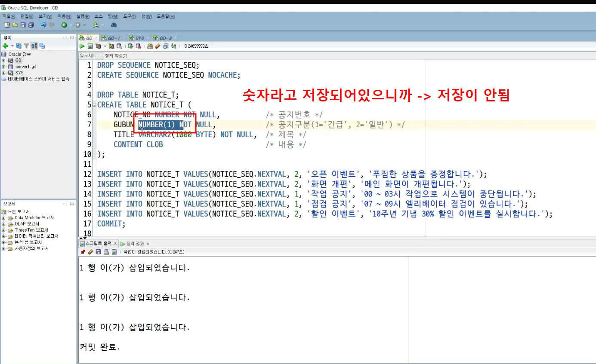Expand the server1_gd connection node
596x364 pixels.
pos(4,67)
